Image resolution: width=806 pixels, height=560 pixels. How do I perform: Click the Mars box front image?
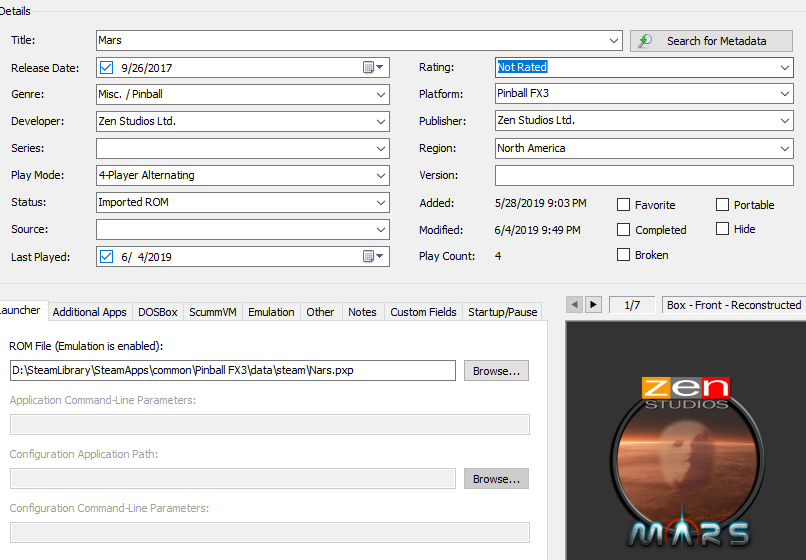coord(688,462)
